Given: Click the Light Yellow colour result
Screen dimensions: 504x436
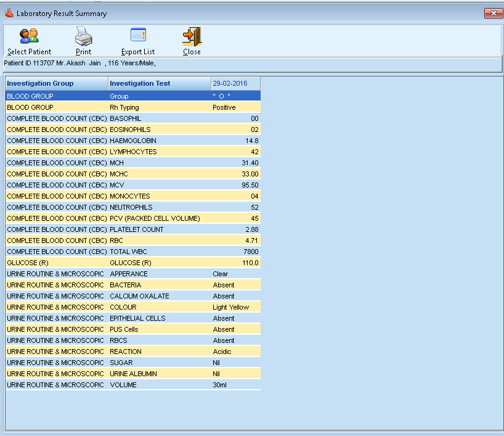Looking at the screenshot, I should (x=231, y=307).
